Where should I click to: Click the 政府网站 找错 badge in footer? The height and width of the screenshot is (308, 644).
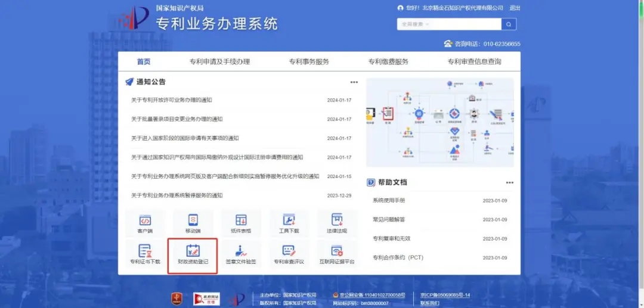(206, 299)
